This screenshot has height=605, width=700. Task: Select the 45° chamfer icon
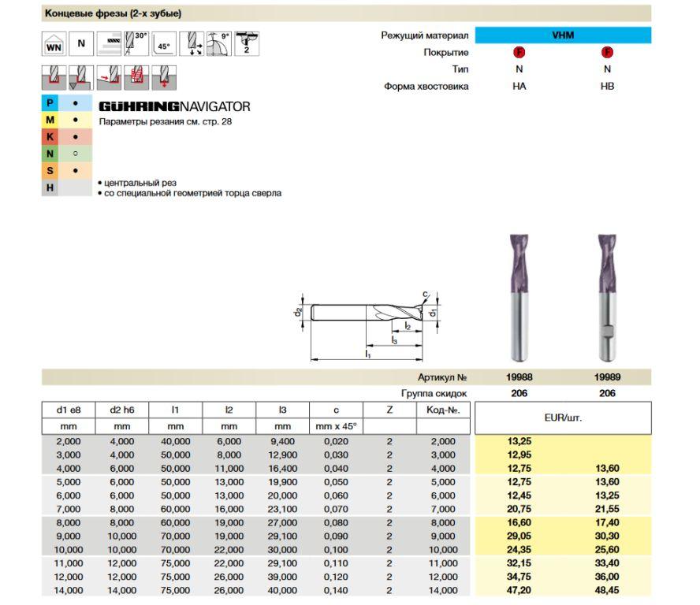point(164,44)
